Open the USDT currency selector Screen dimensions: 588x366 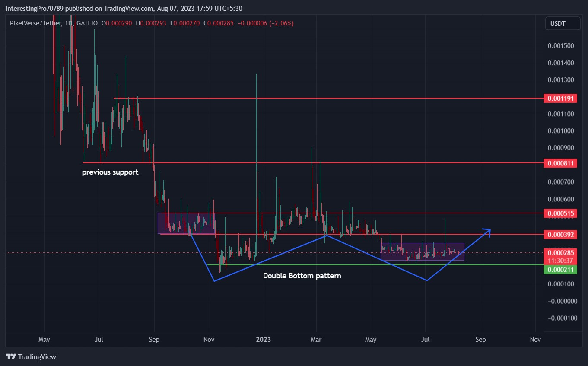[x=562, y=24]
